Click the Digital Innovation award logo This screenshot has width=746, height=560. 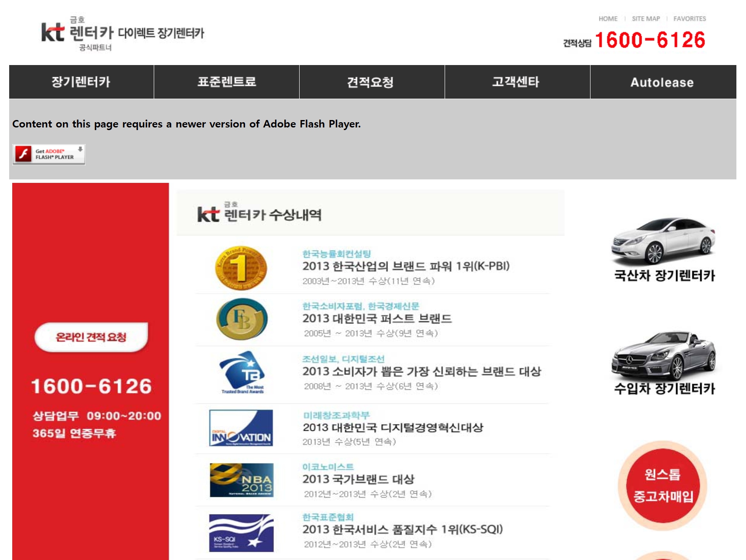tap(241, 428)
